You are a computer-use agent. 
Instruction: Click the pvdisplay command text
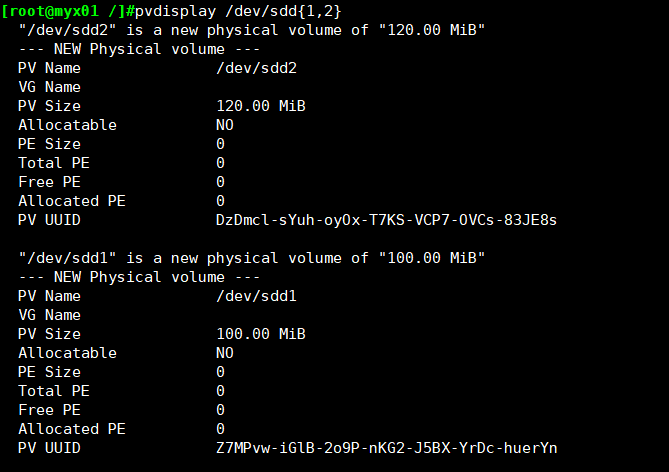click(238, 11)
